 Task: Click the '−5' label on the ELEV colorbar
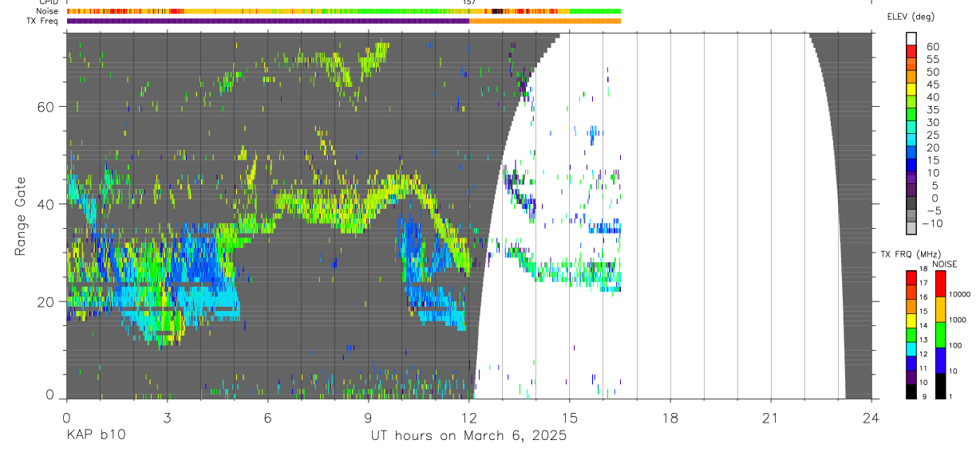pyautogui.click(x=932, y=211)
